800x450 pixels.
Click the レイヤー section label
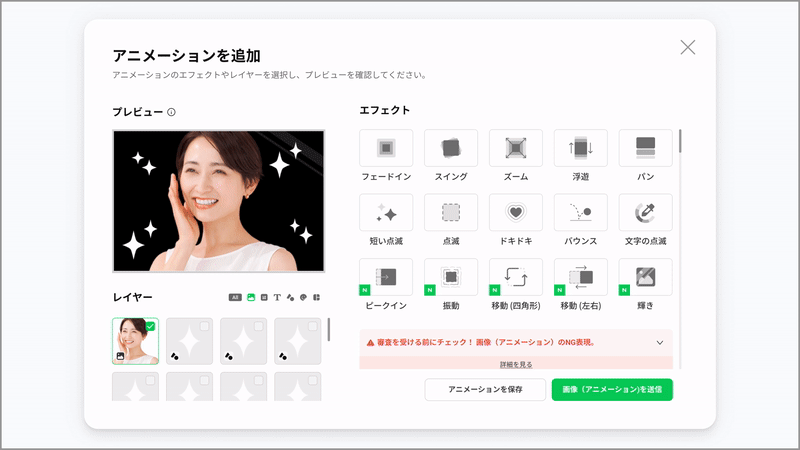(133, 297)
